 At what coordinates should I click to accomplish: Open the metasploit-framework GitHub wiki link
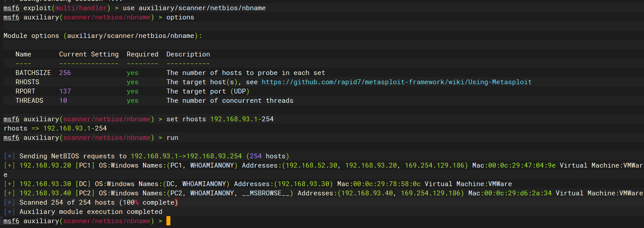click(x=396, y=82)
